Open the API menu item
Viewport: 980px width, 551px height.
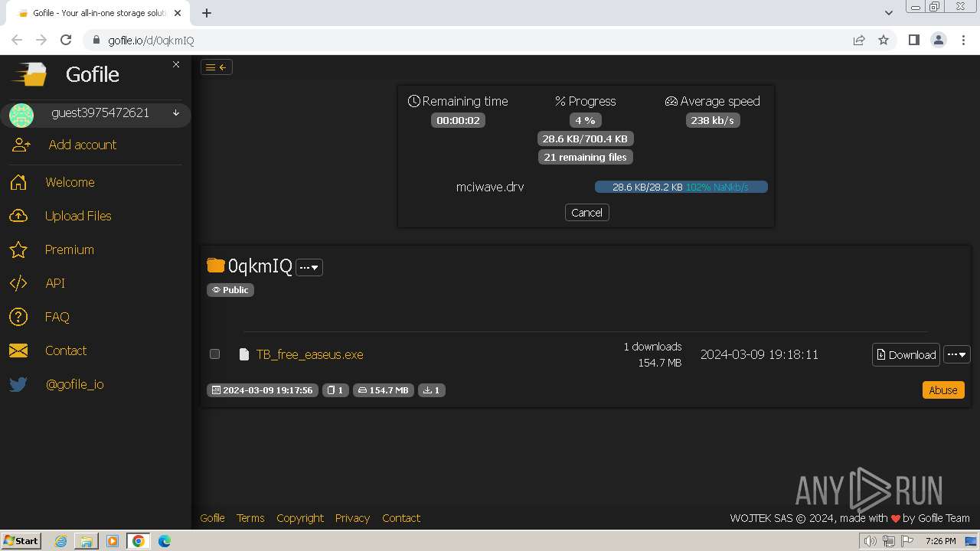(x=55, y=283)
